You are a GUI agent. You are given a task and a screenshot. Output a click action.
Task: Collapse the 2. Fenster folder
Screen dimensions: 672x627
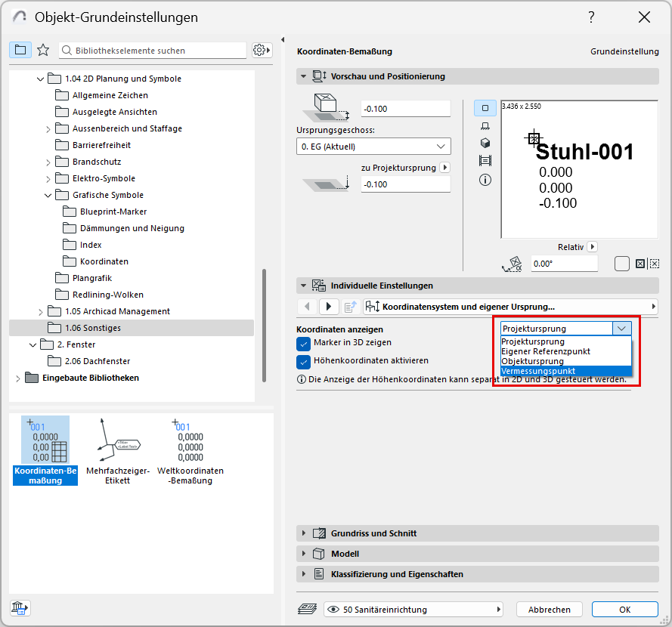33,344
